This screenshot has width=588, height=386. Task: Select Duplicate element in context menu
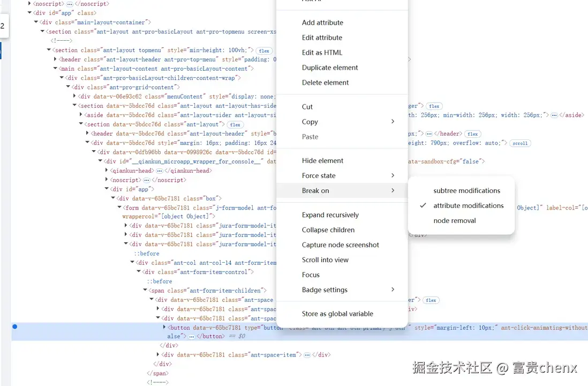[x=342, y=68]
